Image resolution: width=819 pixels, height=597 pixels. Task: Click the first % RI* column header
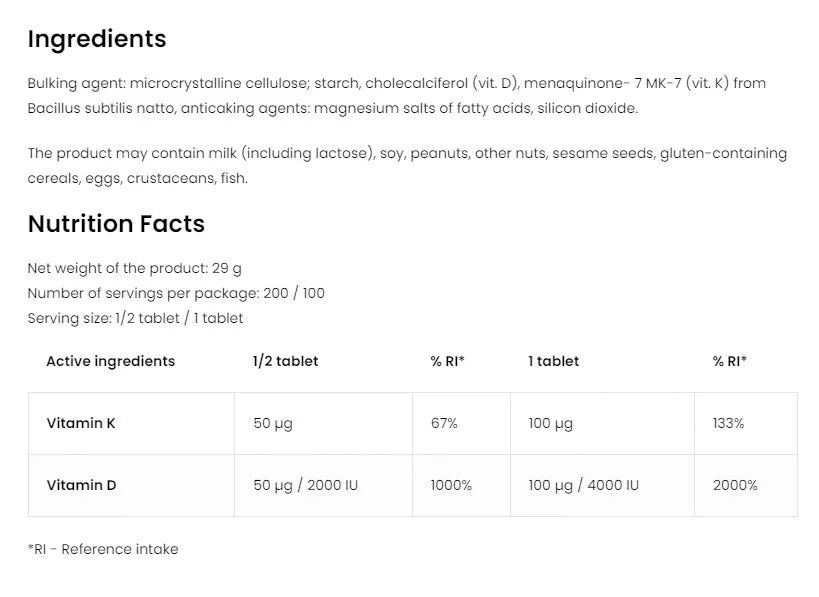448,361
